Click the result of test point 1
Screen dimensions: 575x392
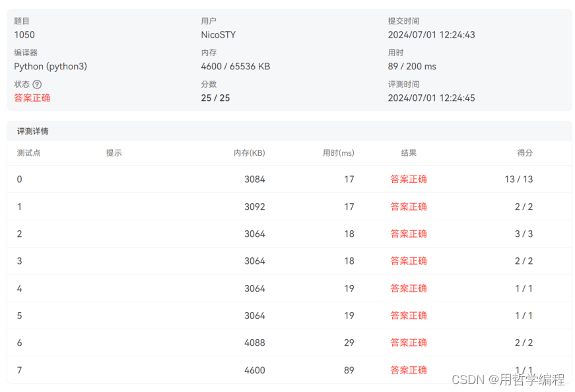coord(409,207)
